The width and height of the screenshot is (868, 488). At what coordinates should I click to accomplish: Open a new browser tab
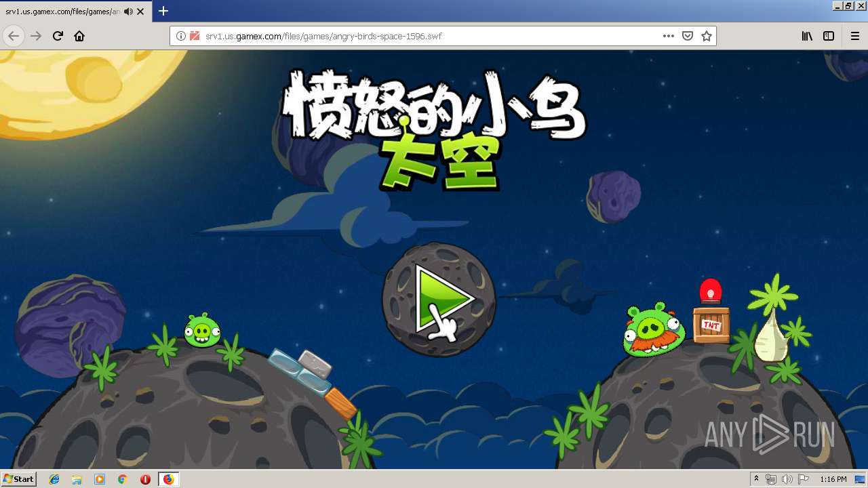(x=163, y=11)
